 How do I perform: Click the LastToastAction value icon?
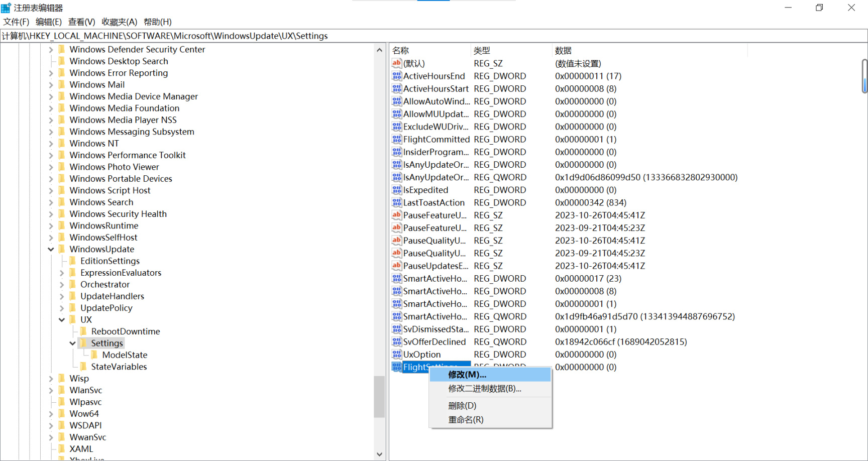click(x=397, y=202)
